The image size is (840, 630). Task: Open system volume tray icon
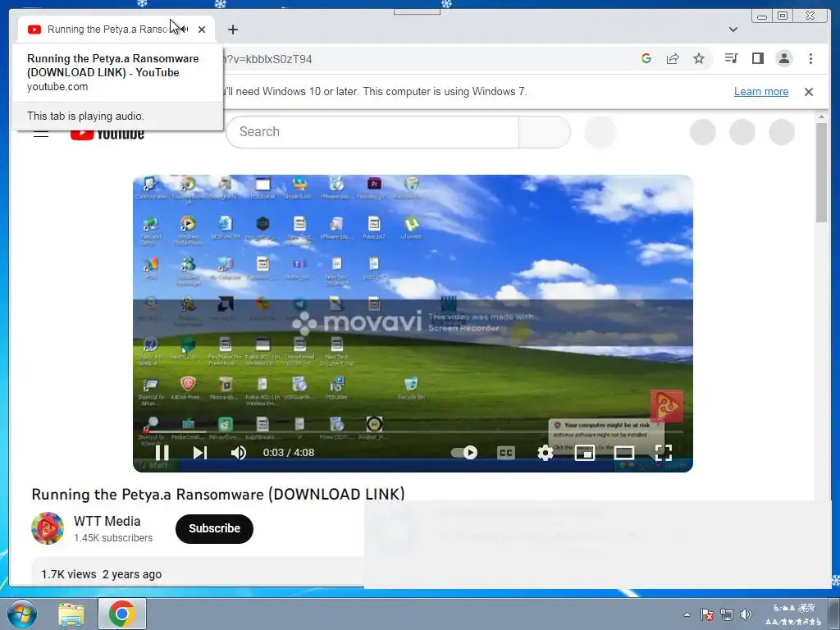[x=746, y=614]
